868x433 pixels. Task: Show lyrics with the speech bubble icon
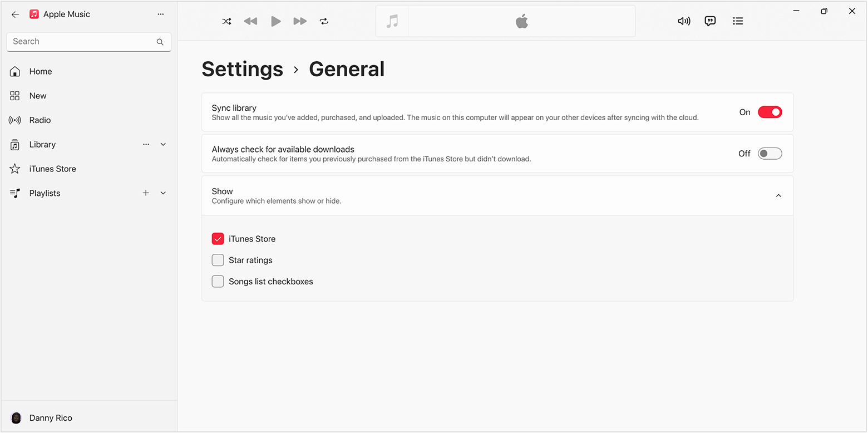click(710, 21)
